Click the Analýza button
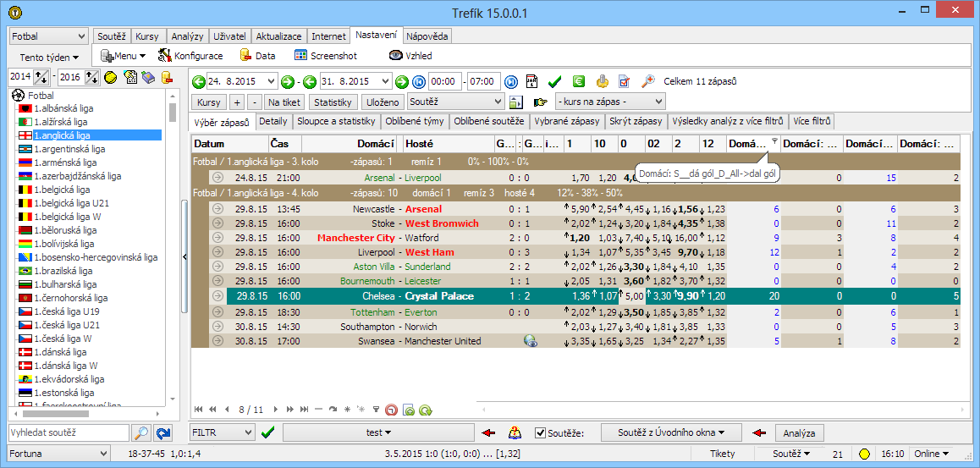The width and height of the screenshot is (980, 468). 799,433
